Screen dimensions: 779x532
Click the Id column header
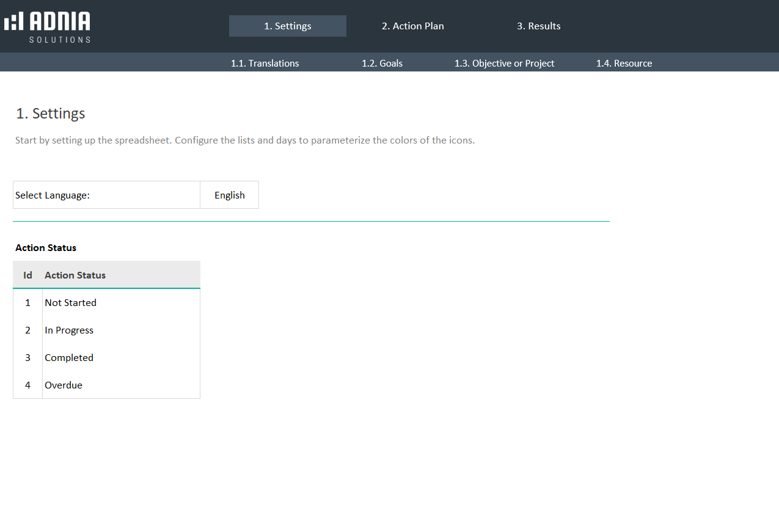27,275
